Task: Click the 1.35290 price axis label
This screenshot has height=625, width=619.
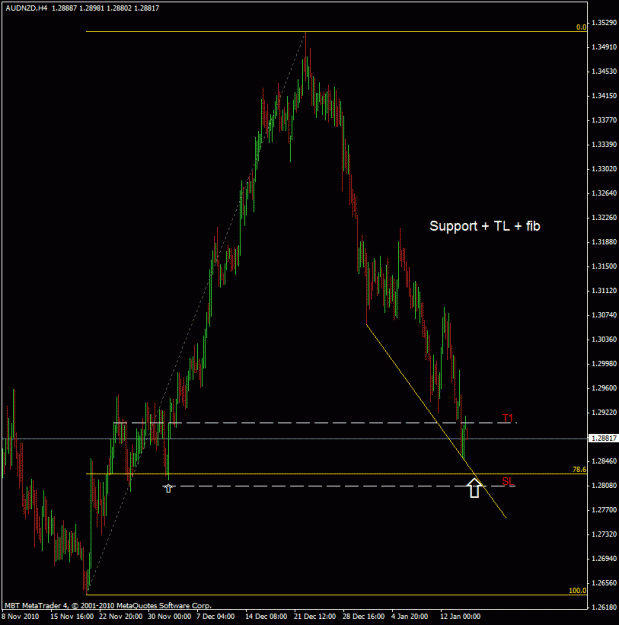Action: pyautogui.click(x=604, y=23)
